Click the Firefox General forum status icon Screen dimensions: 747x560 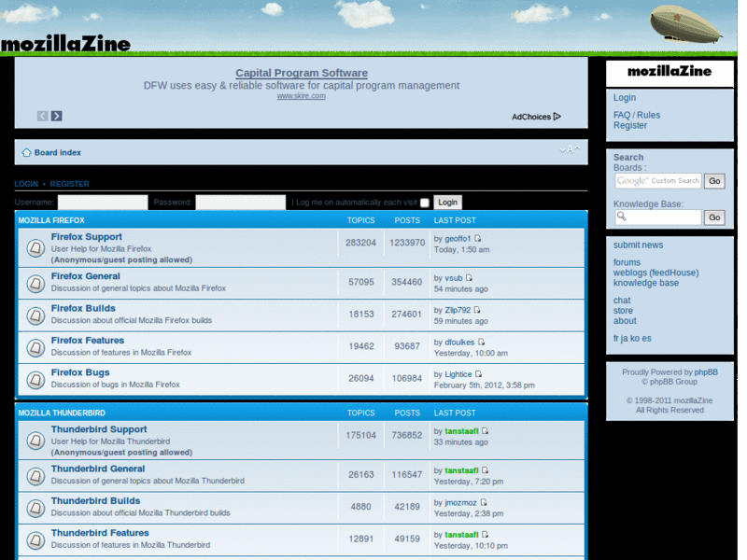(35, 284)
